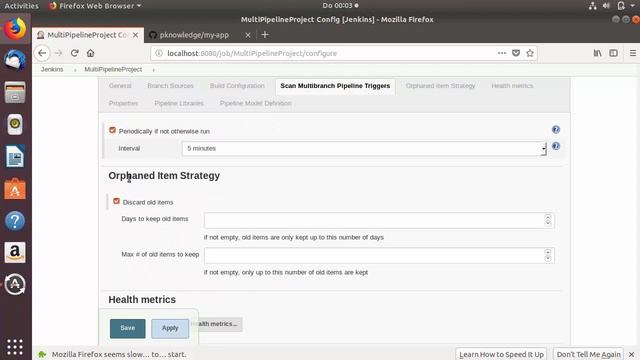Open Ubuntu Software store icon
Viewport: 640px width, 360px height.
click(15, 189)
